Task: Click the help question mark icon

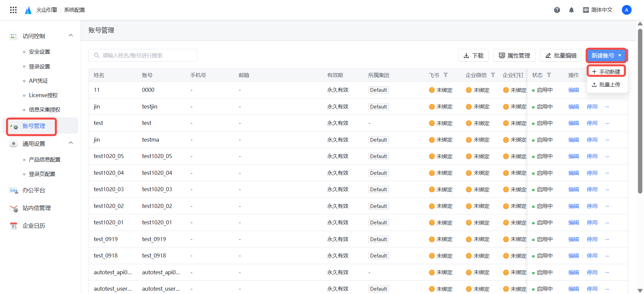Action: click(557, 10)
